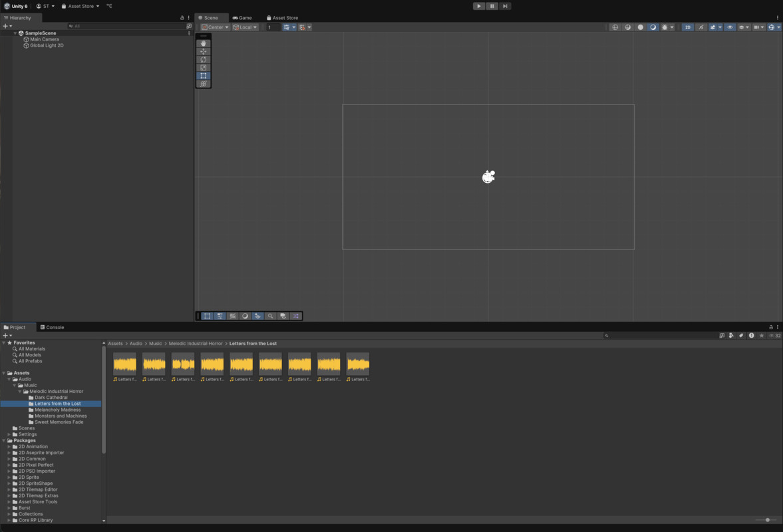The width and height of the screenshot is (783, 532).
Task: Click the Project search field
Action: [x=661, y=335]
